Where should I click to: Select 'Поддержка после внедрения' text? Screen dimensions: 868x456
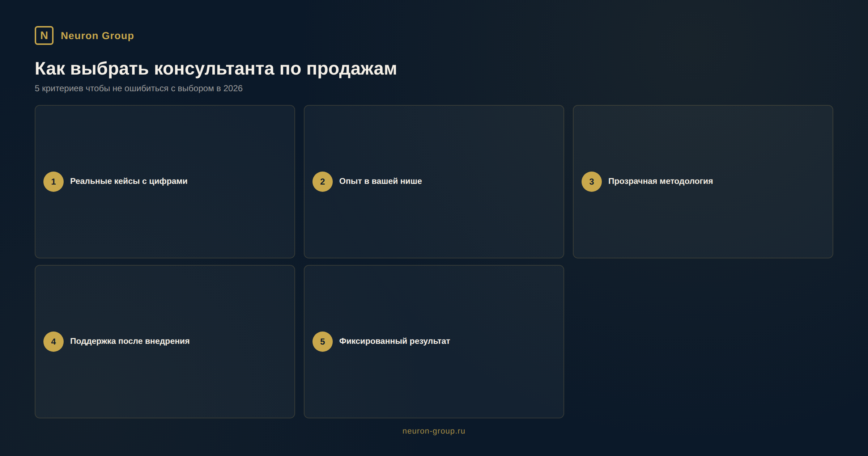(130, 341)
